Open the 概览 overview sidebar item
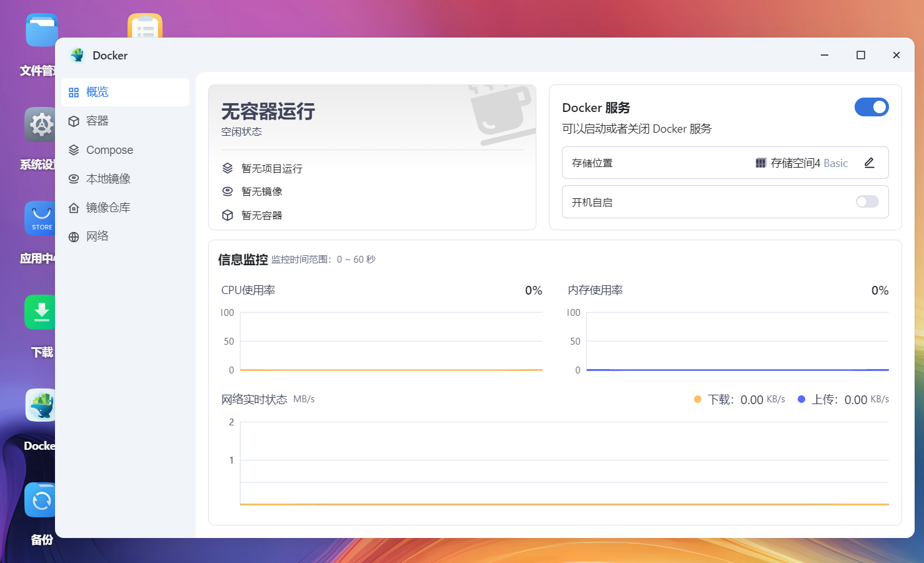Image resolution: width=924 pixels, height=563 pixels. point(125,92)
